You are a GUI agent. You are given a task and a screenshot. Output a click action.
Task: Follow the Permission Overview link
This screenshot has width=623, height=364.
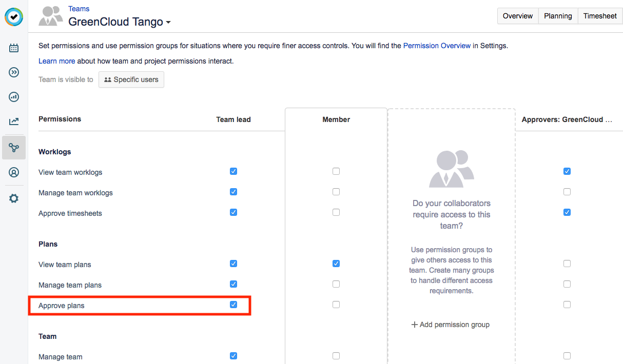(x=437, y=46)
